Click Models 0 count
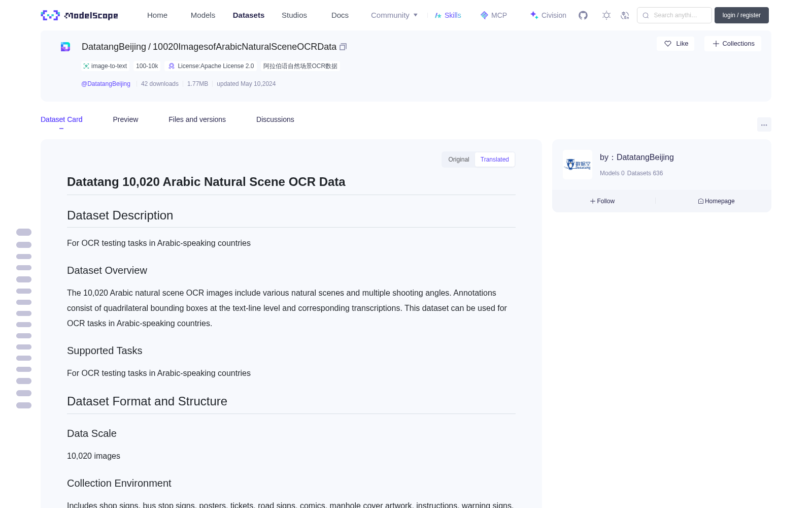Image resolution: width=812 pixels, height=508 pixels. click(x=612, y=173)
